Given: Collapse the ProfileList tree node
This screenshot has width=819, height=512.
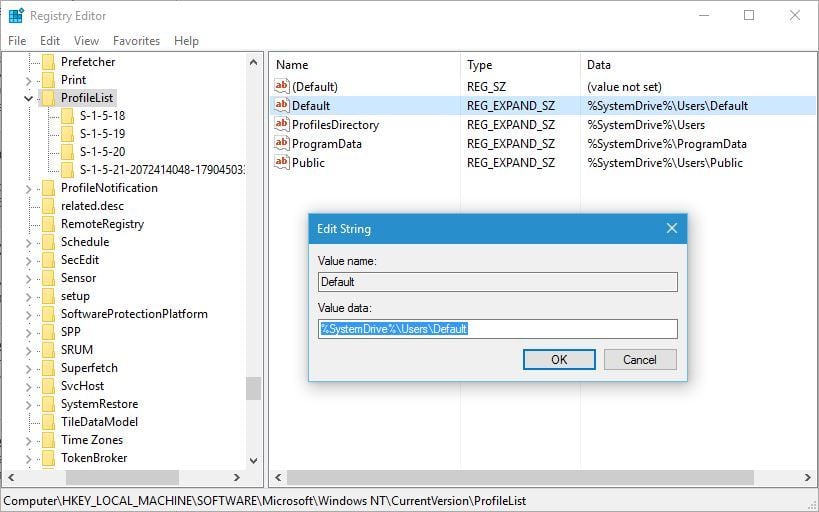Looking at the screenshot, I should 28,98.
